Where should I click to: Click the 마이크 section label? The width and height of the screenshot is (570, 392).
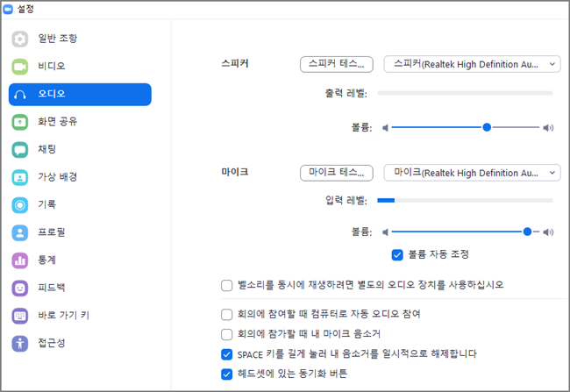point(235,172)
